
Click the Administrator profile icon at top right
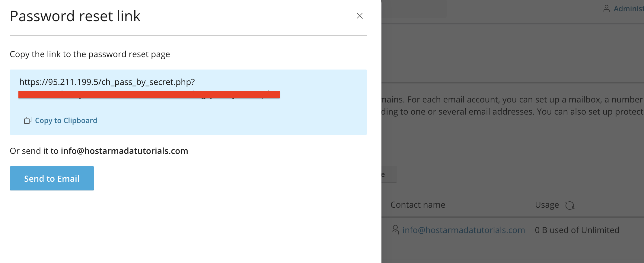click(x=606, y=8)
